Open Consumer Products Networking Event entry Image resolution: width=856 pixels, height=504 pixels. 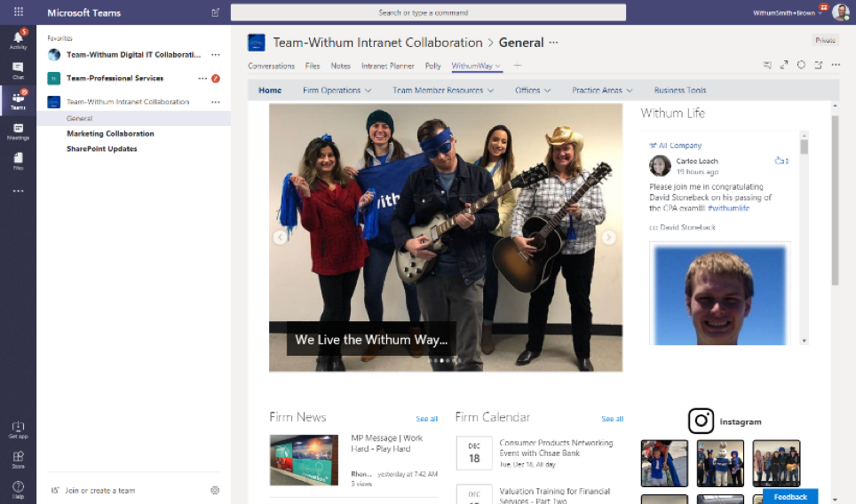pyautogui.click(x=556, y=448)
